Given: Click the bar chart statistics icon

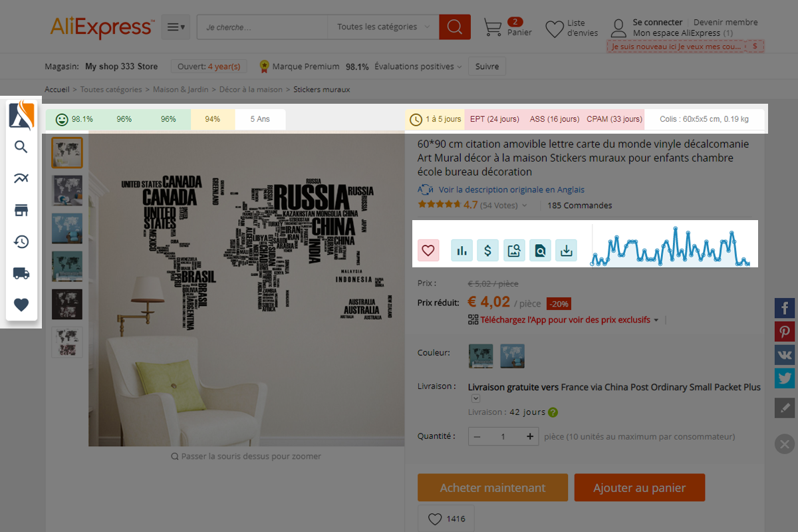Looking at the screenshot, I should [x=462, y=250].
